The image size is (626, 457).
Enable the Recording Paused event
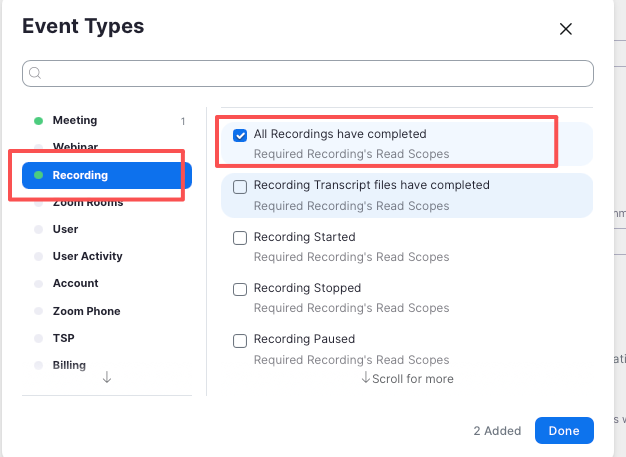pos(240,340)
